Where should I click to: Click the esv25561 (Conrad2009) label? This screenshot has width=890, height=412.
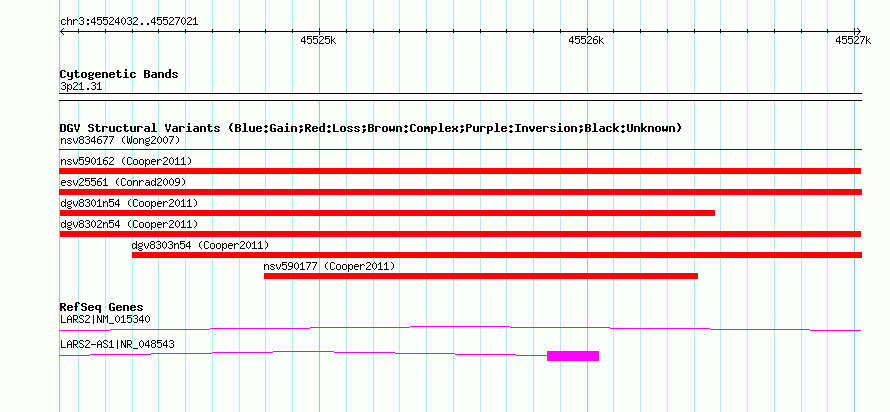tap(123, 182)
